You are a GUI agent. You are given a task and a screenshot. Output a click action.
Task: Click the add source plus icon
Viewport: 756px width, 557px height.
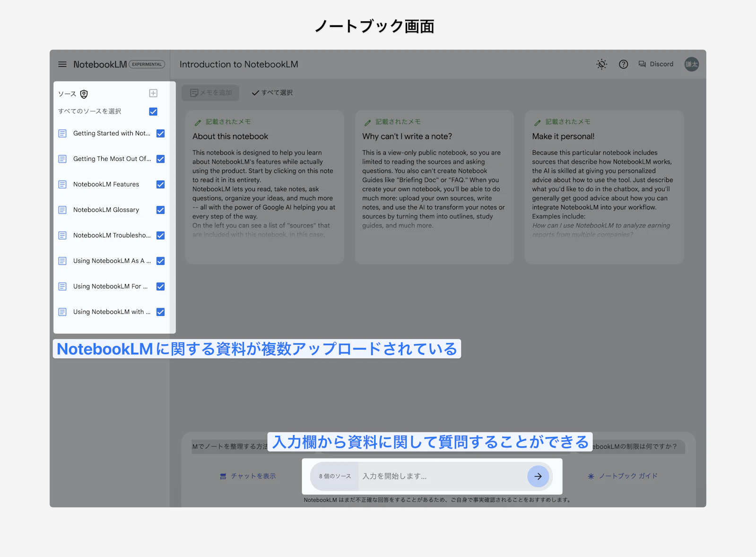point(153,93)
